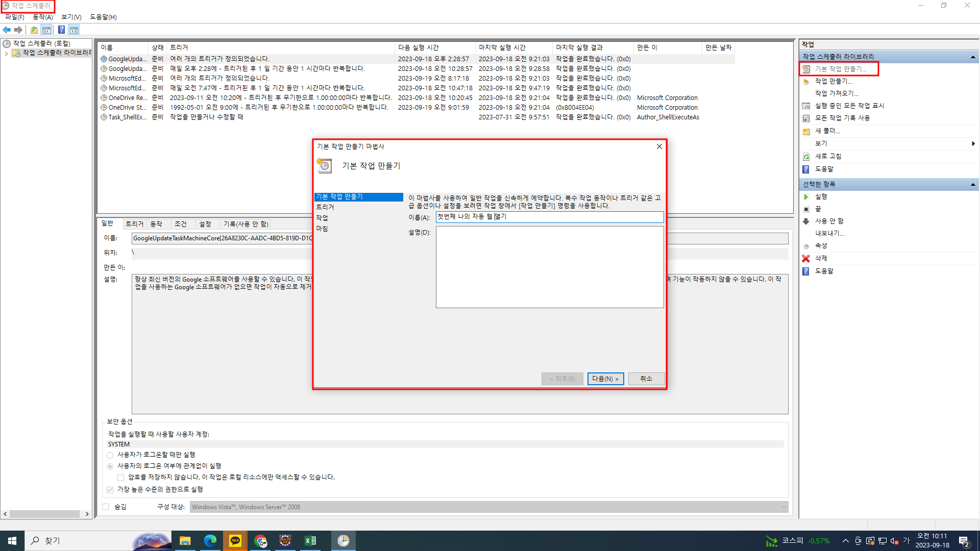Open the 구성 대상 dropdown
Viewport: 980px width, 551px height.
(783, 507)
